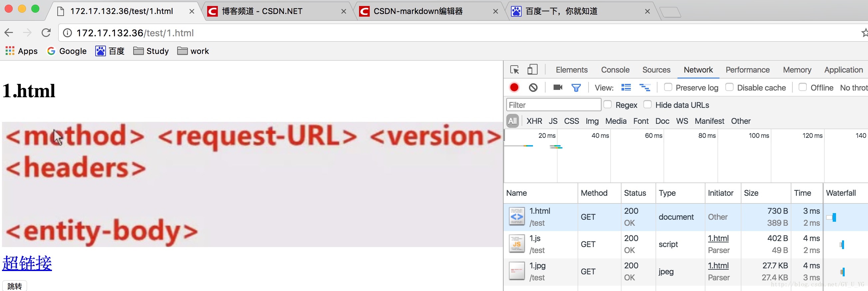The image size is (868, 291).
Task: Open the Google bookmark
Action: tap(67, 51)
